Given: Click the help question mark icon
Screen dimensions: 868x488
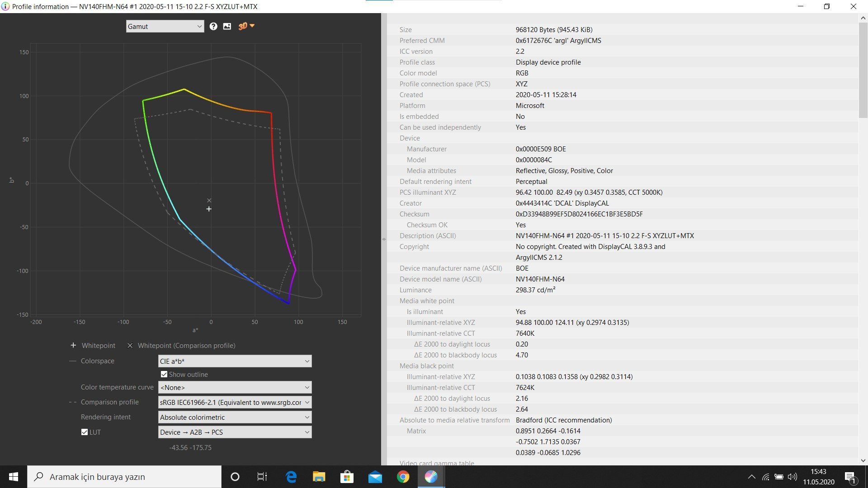Looking at the screenshot, I should coord(213,27).
